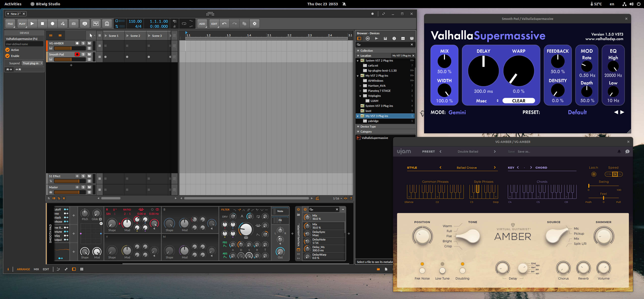Mute the Smooth Pad track
The width and height of the screenshot is (644, 299).
coord(89,54)
